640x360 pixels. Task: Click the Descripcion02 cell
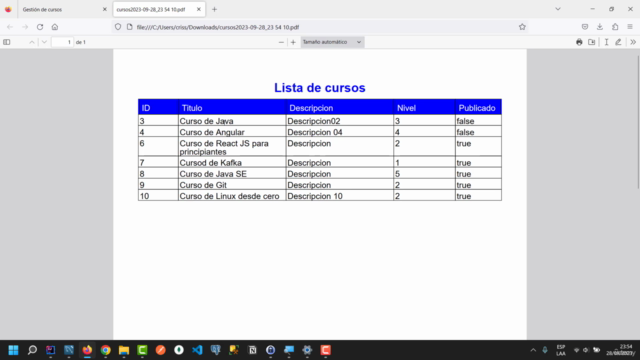pos(340,121)
